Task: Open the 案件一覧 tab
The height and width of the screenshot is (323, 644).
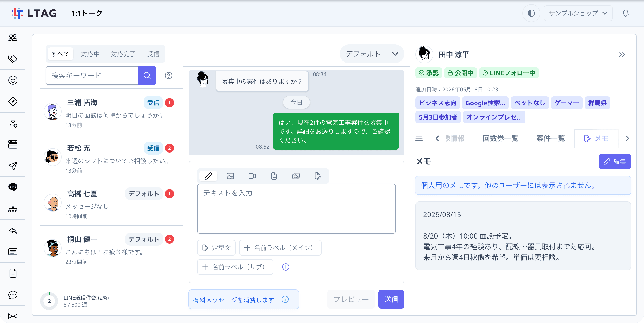Action: point(550,138)
